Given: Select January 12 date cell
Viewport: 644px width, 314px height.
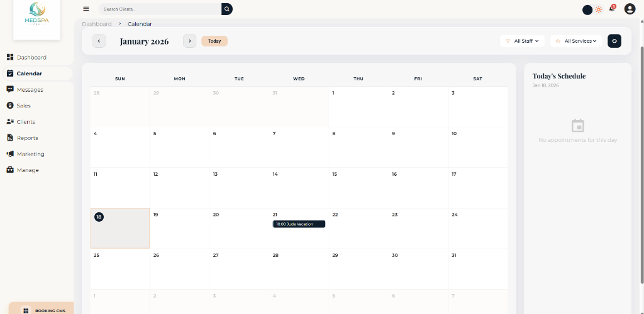Looking at the screenshot, I should 179,188.
